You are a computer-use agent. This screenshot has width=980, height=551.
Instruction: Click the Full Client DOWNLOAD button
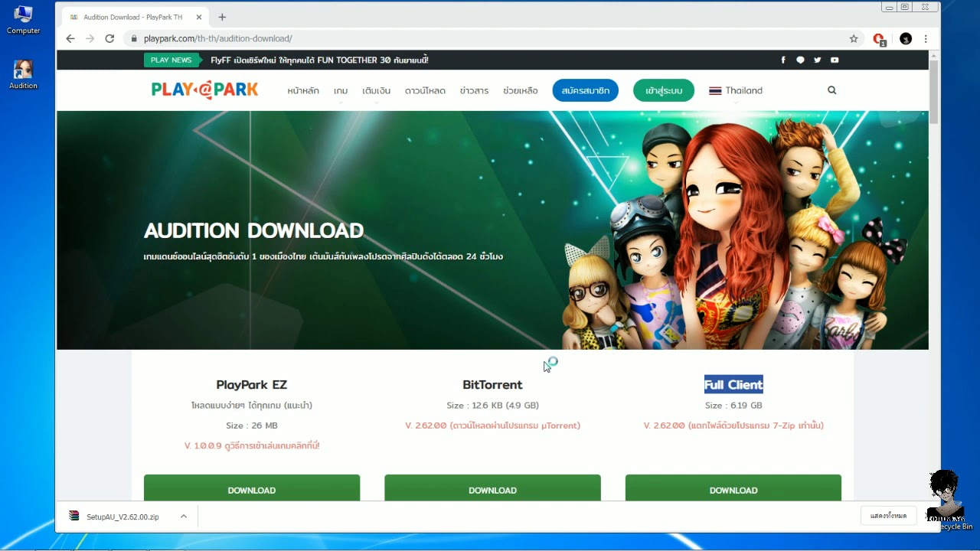click(x=733, y=488)
